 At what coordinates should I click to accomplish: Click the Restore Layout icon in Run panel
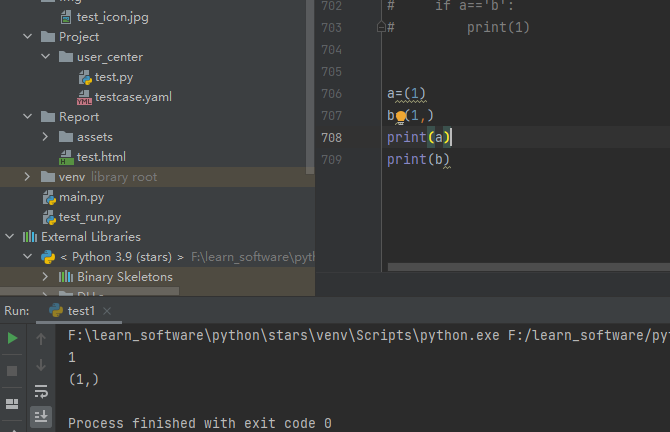[12, 404]
